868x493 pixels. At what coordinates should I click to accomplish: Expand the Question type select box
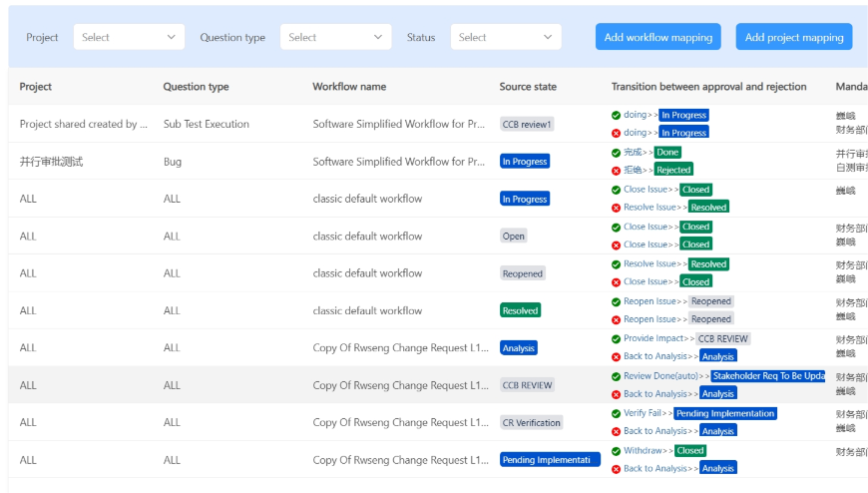335,37
